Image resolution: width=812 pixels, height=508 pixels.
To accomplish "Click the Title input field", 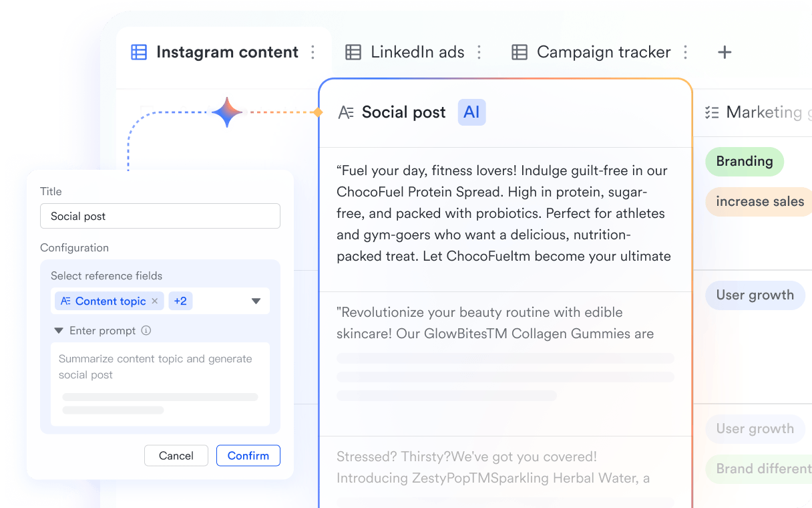I will click(160, 216).
